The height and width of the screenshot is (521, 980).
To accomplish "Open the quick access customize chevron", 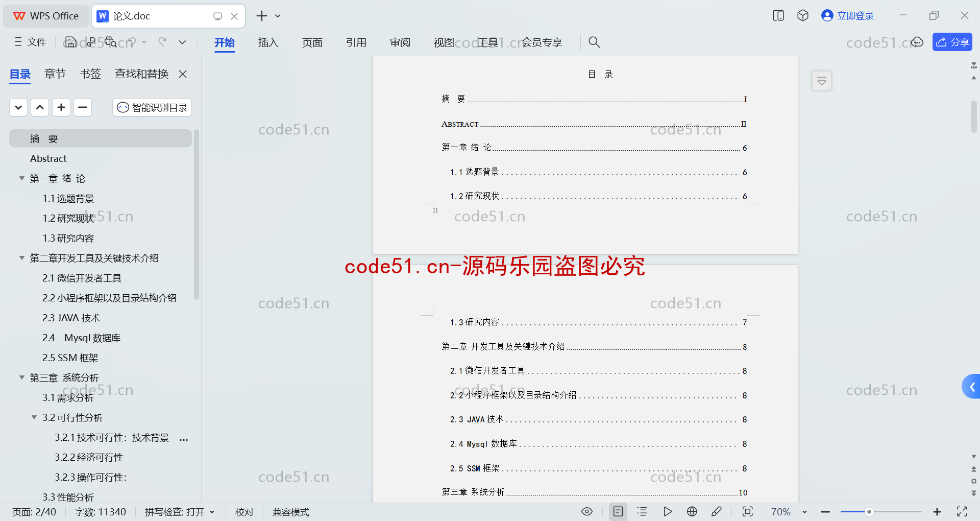I will pyautogui.click(x=182, y=42).
